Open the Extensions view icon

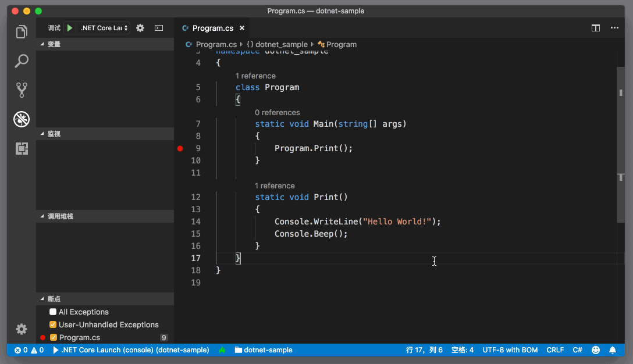tap(22, 149)
